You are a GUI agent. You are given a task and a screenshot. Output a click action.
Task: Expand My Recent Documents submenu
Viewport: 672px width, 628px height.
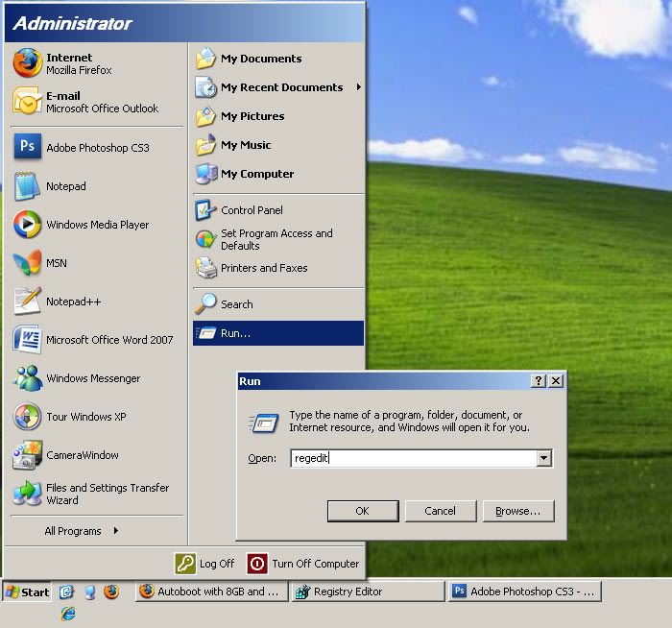pos(278,87)
